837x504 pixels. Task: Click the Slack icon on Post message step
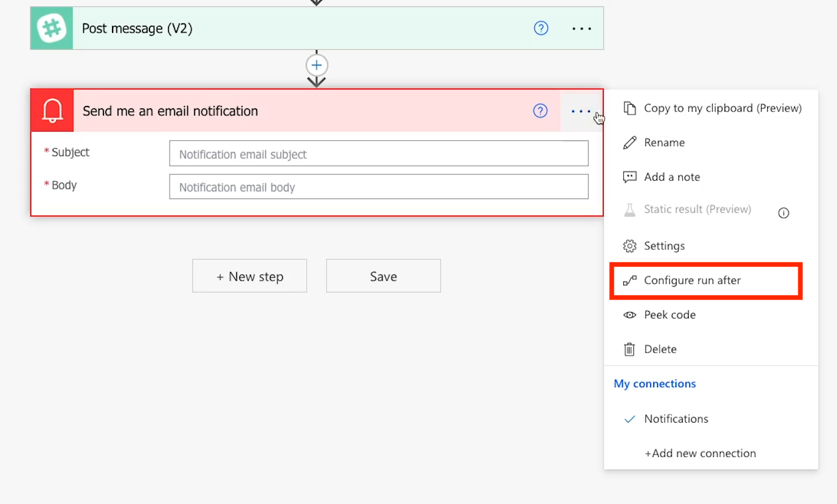tap(51, 28)
